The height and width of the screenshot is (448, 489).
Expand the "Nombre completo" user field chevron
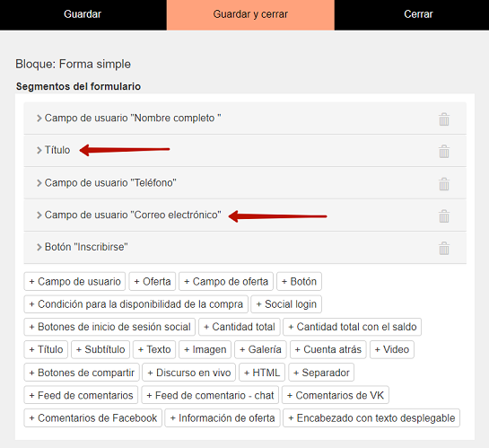(39, 119)
